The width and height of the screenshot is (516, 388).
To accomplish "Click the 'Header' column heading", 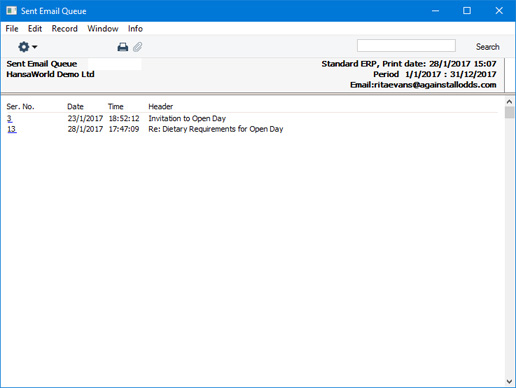I will [x=161, y=107].
